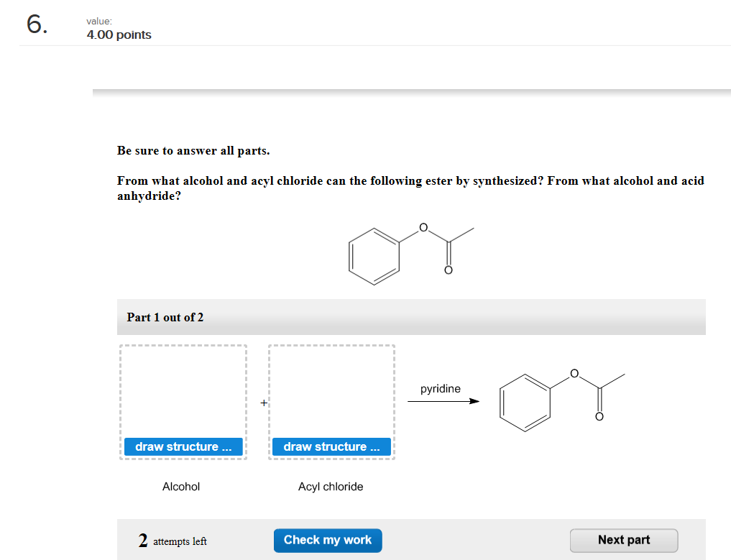The height and width of the screenshot is (560, 731).
Task: Select the empty Acyl chloride drawing box
Action: (331, 392)
